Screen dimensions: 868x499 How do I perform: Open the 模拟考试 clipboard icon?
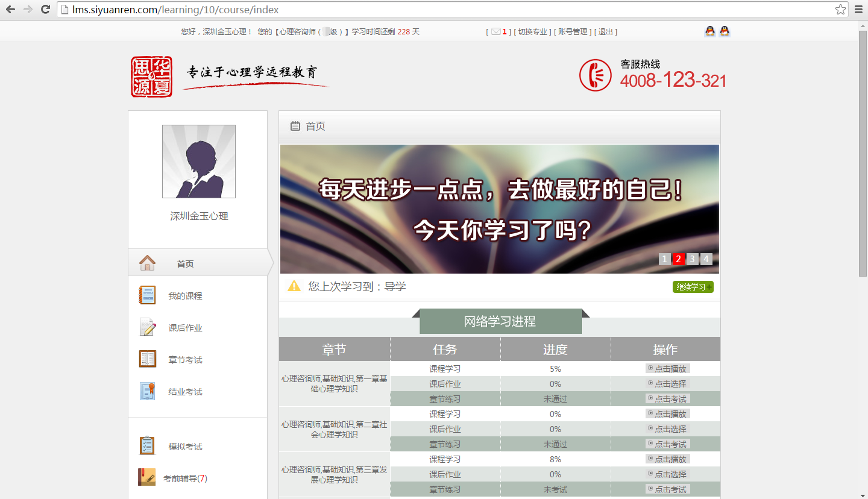pyautogui.click(x=147, y=446)
